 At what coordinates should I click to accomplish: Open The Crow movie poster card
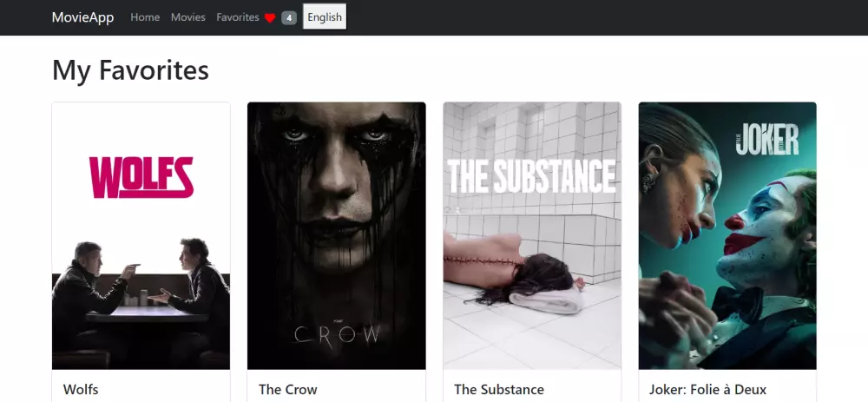pos(337,236)
